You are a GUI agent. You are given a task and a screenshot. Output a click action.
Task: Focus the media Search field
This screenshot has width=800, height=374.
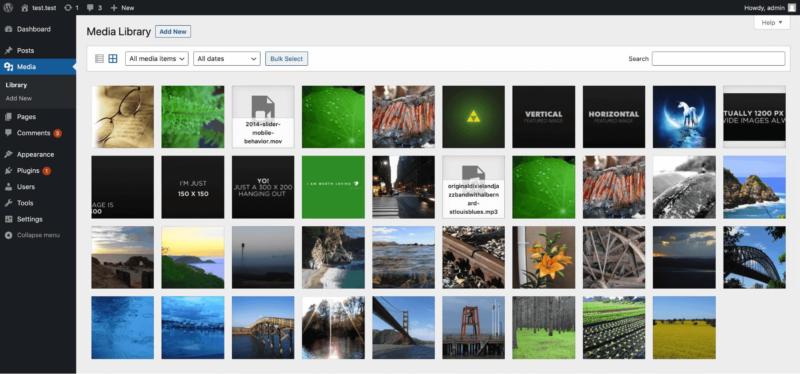(x=718, y=59)
